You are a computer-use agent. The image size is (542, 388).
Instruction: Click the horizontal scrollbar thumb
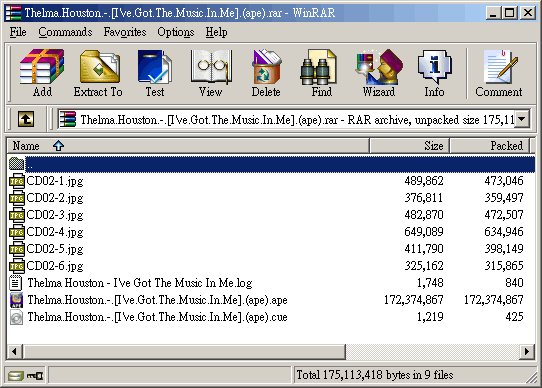click(184, 352)
